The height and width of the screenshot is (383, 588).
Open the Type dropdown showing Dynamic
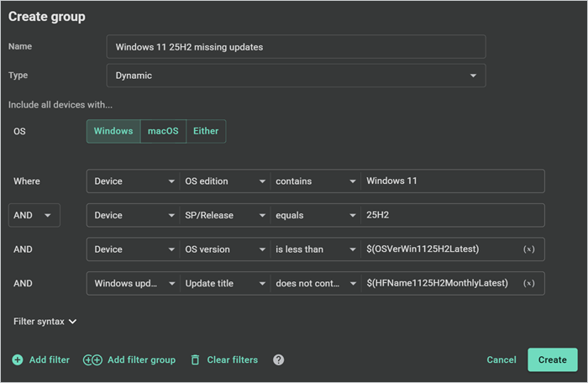point(297,76)
